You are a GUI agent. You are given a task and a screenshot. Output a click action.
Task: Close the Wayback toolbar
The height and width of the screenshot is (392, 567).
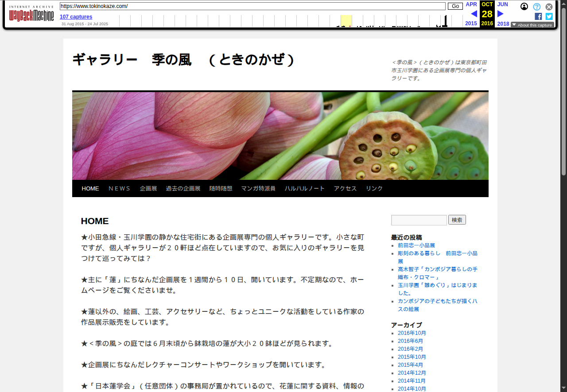(549, 7)
